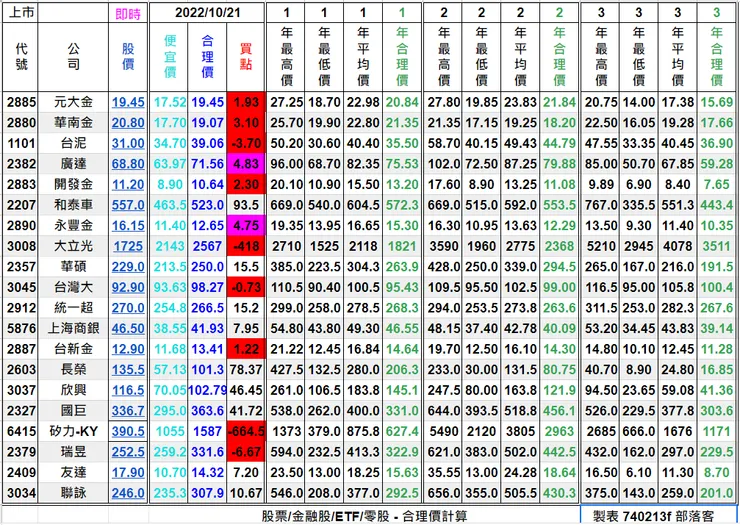Viewport: 740px width, 525px height.
Task: Open the 17.90 price link for 友達
Action: (x=128, y=473)
